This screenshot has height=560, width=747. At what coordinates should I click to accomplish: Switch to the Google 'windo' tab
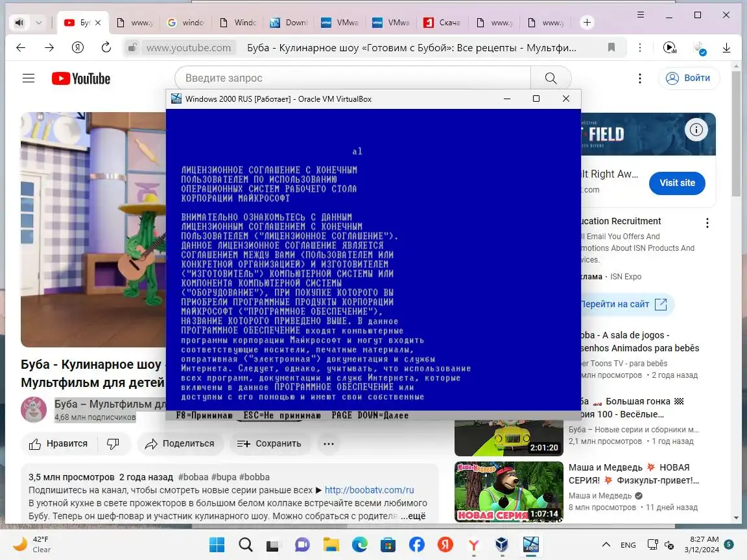186,23
